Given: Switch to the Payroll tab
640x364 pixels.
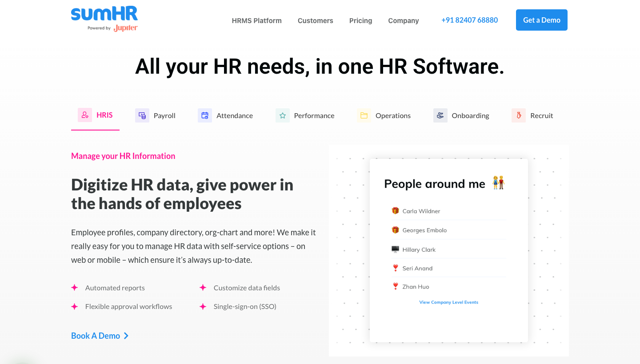Looking at the screenshot, I should tap(156, 115).
